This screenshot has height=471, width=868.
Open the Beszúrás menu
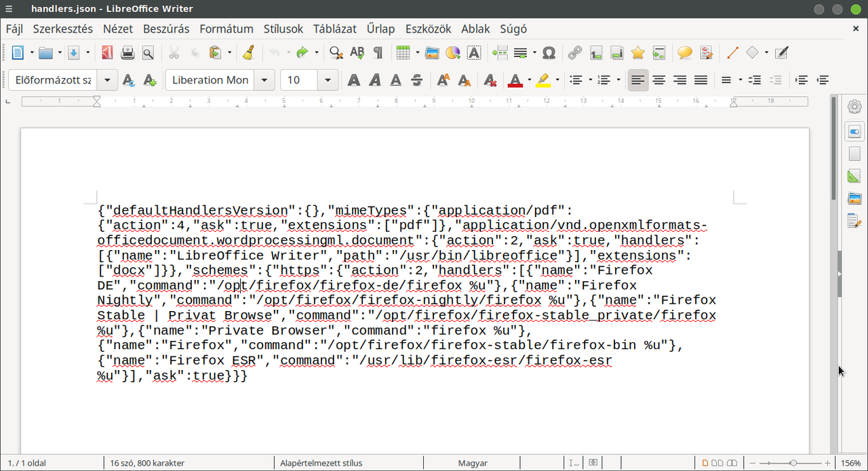166,28
